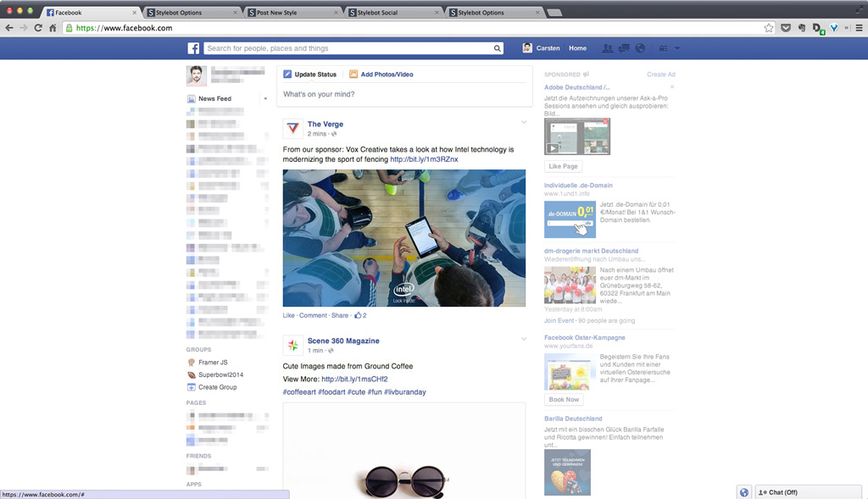Reload the page with the refresh icon
The width and height of the screenshot is (868, 499).
[x=37, y=28]
